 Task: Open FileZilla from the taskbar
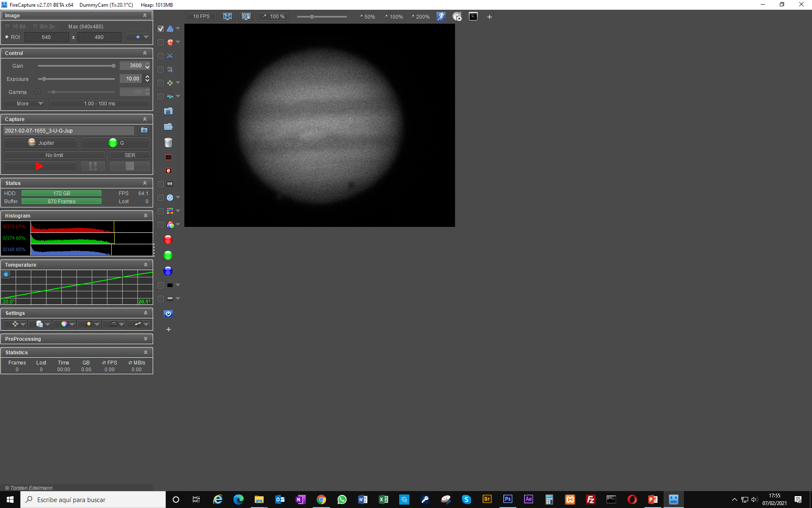click(x=591, y=500)
